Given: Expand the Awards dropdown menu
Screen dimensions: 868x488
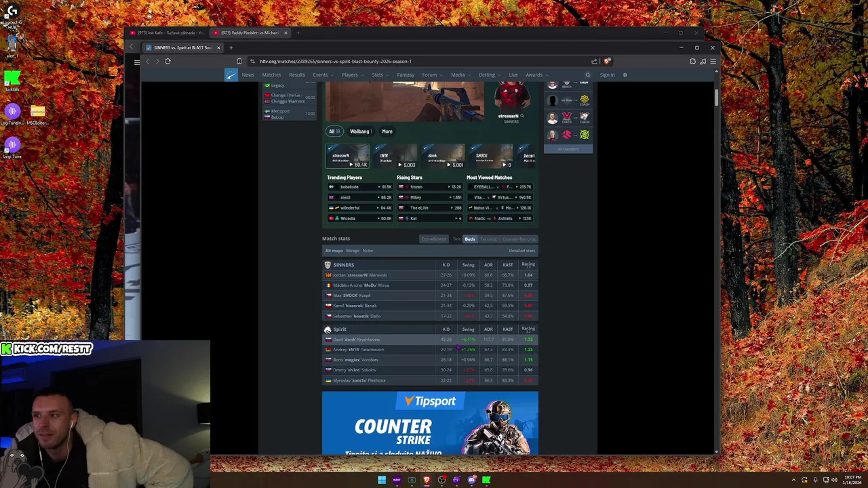Looking at the screenshot, I should point(536,75).
